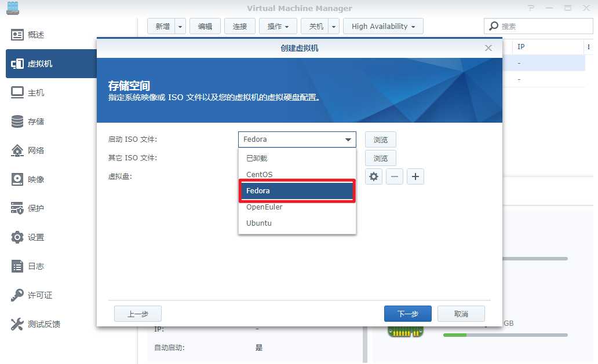
Task: Click the gear icon for virtual disk settings
Action: [x=374, y=177]
